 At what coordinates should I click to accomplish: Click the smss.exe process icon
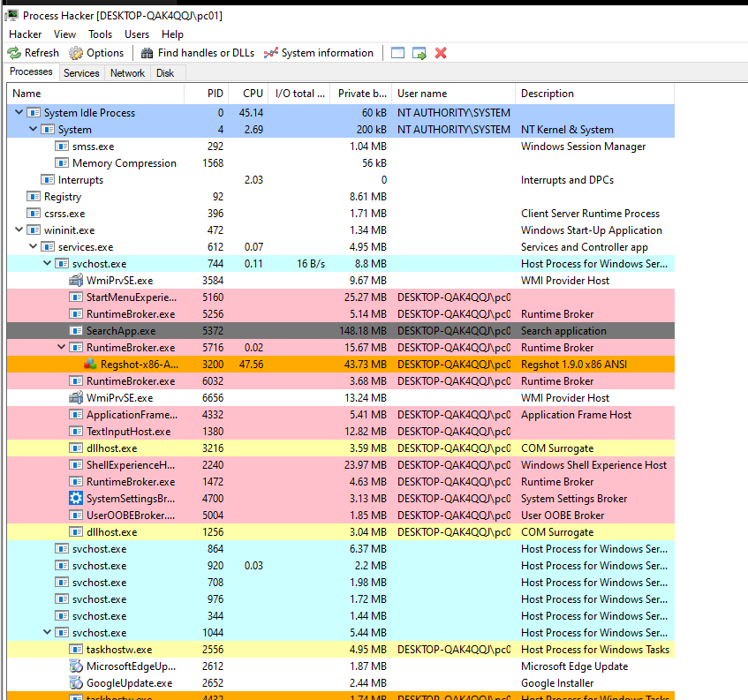62,146
